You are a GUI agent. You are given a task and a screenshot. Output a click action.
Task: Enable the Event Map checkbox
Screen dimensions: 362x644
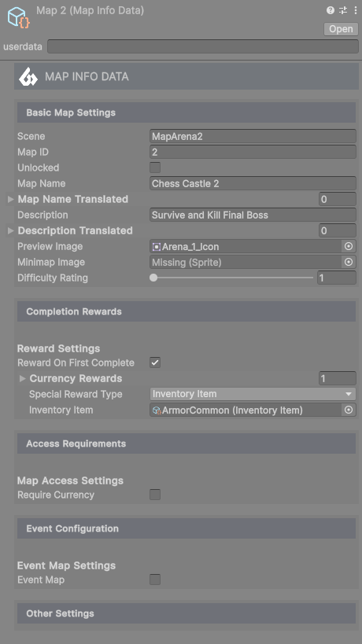pyautogui.click(x=155, y=580)
